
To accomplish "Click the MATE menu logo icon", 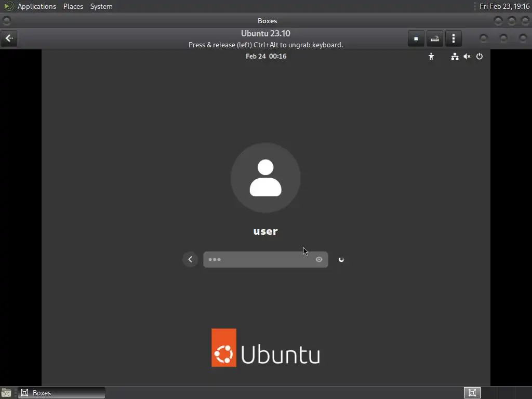I will coord(8,6).
